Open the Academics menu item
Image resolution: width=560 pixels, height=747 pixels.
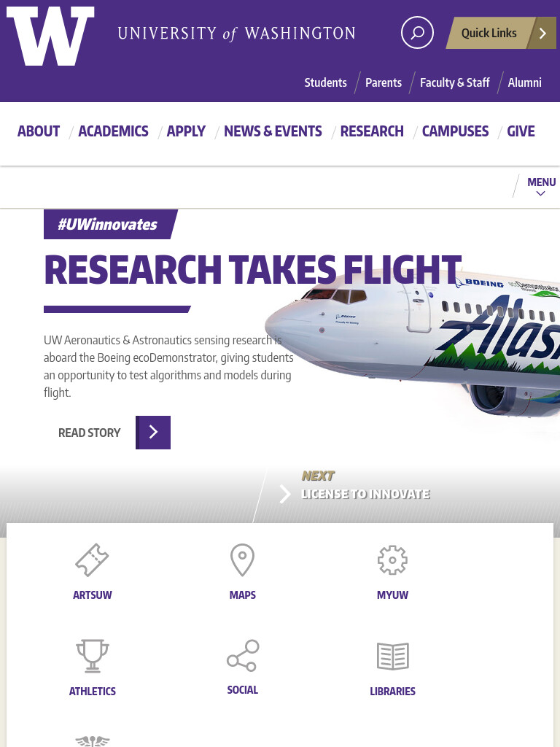tap(113, 131)
